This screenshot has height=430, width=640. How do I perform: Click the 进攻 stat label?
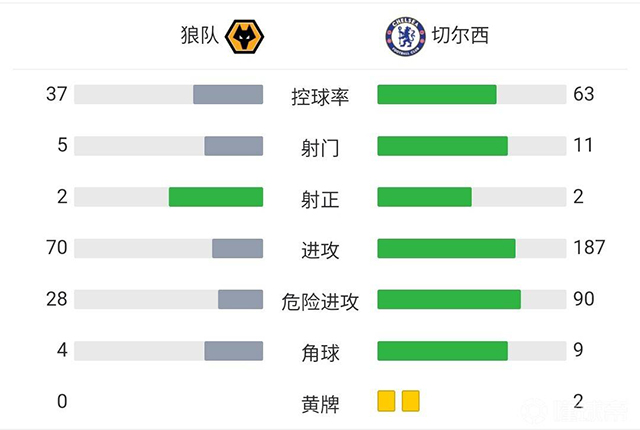(x=320, y=250)
